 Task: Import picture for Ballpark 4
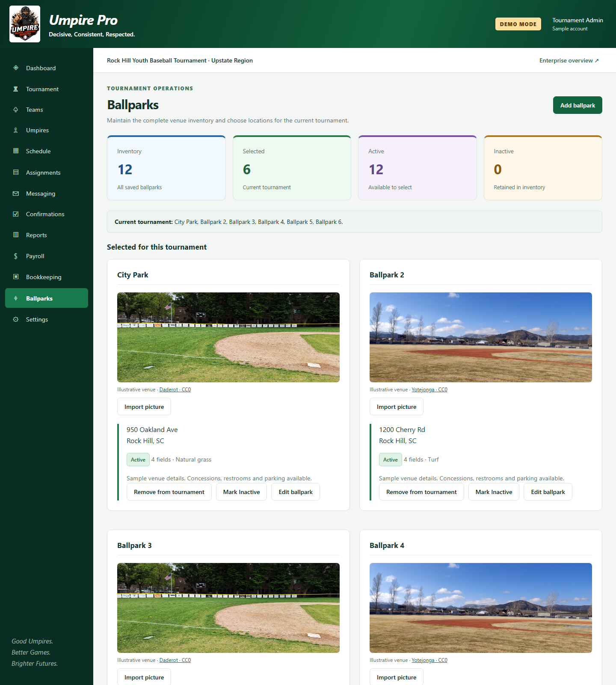coord(397,677)
